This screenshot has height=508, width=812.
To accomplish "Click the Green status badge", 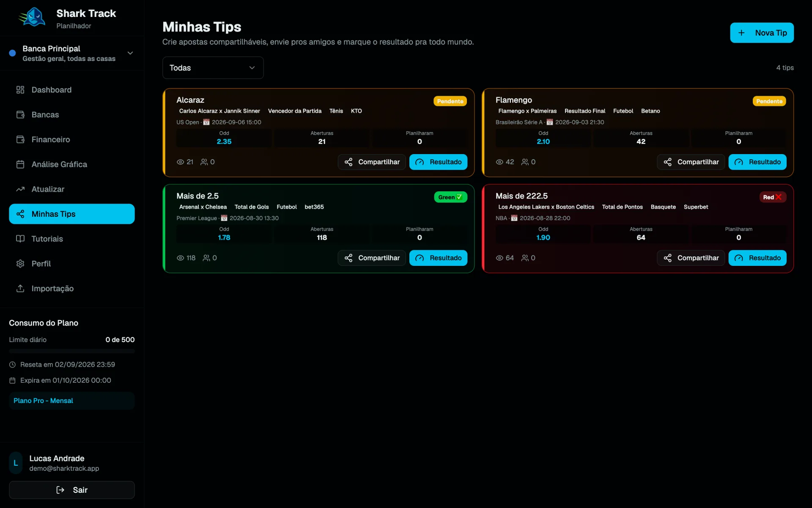I will [x=450, y=197].
